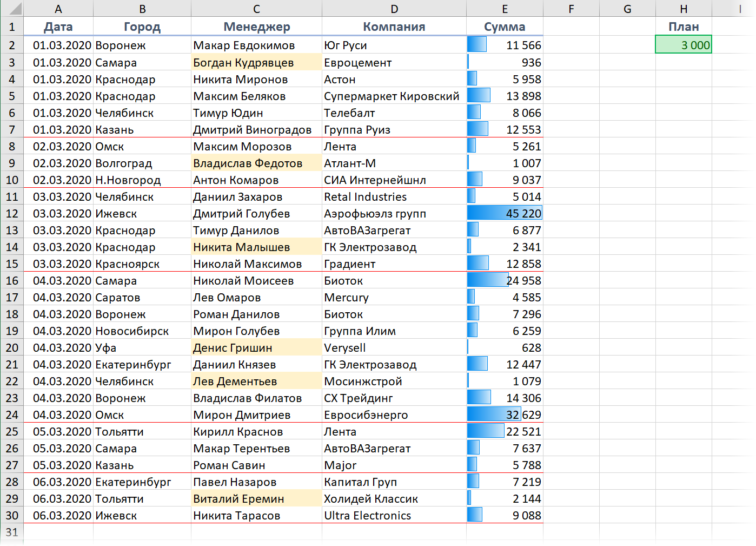Select manager cell Дмитрий Голубев
Screen dimensions: 756x546
pos(256,213)
